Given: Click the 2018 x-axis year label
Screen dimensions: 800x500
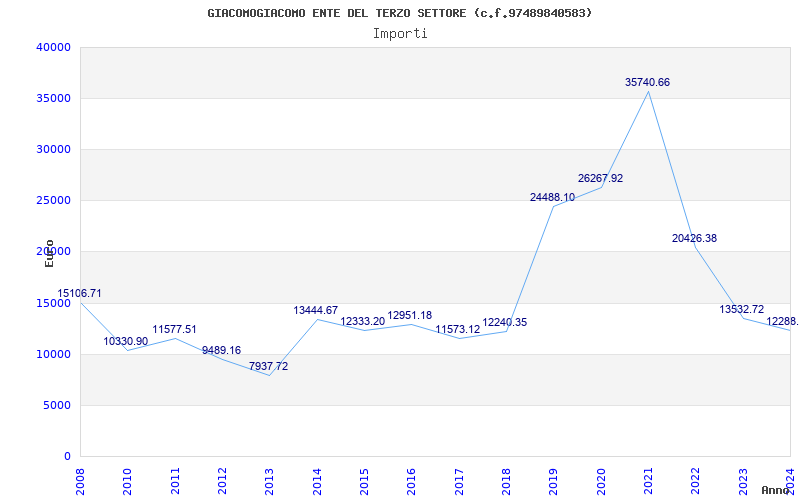Looking at the screenshot, I should coord(506,481).
